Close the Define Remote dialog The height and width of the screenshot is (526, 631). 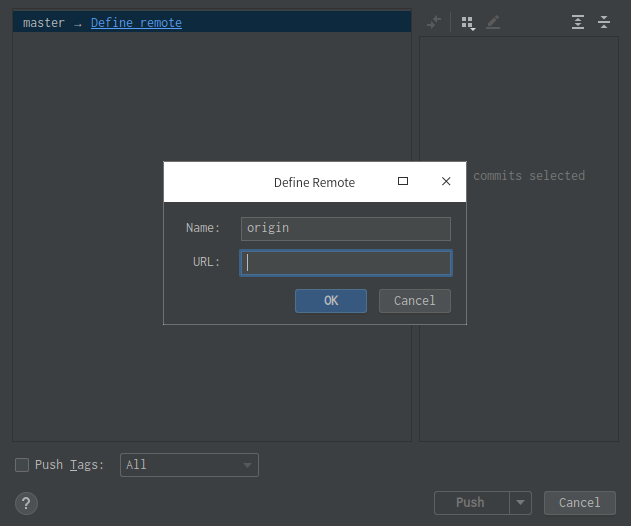point(446,181)
